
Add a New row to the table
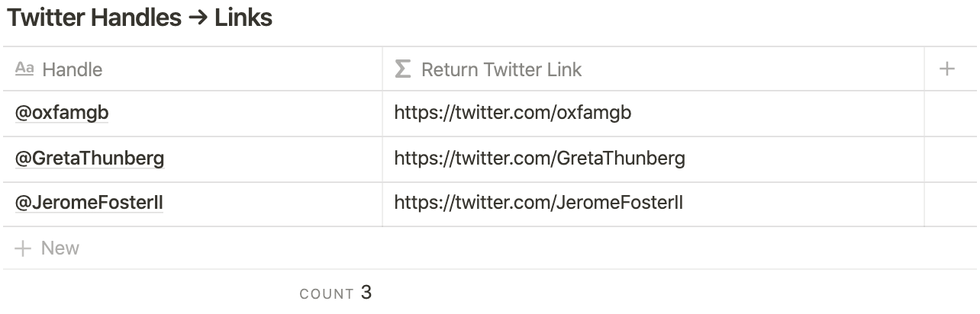[490, 248]
